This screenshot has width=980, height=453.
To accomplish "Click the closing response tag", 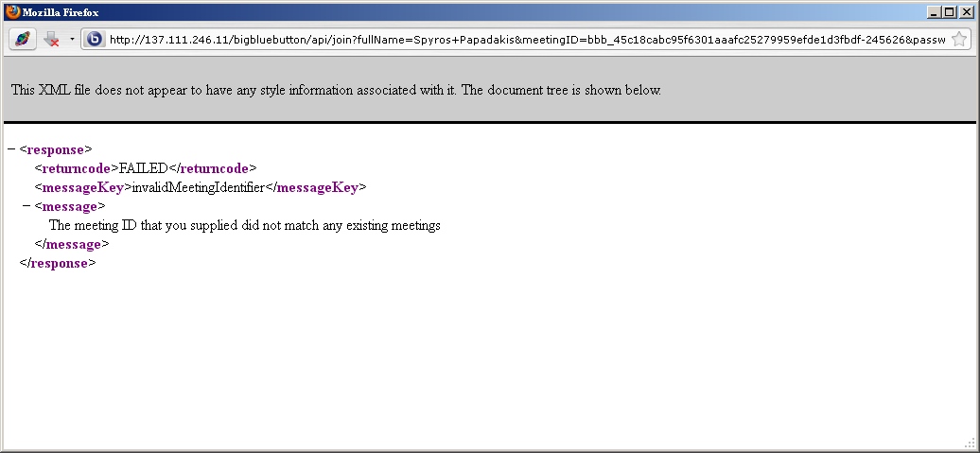I will point(58,263).
